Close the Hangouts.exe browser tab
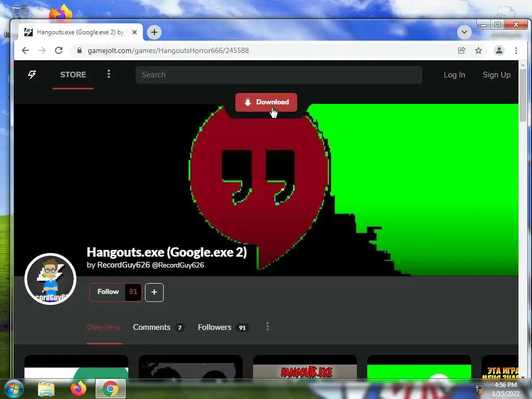The height and width of the screenshot is (399, 532). (135, 32)
